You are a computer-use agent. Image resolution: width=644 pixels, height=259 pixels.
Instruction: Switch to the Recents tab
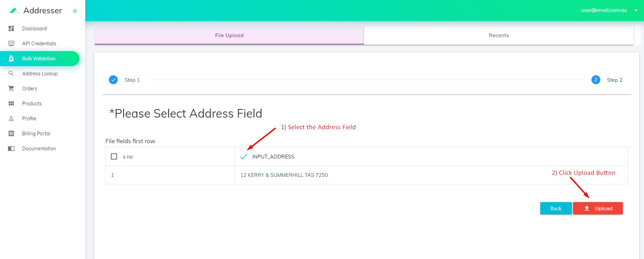pyautogui.click(x=499, y=35)
